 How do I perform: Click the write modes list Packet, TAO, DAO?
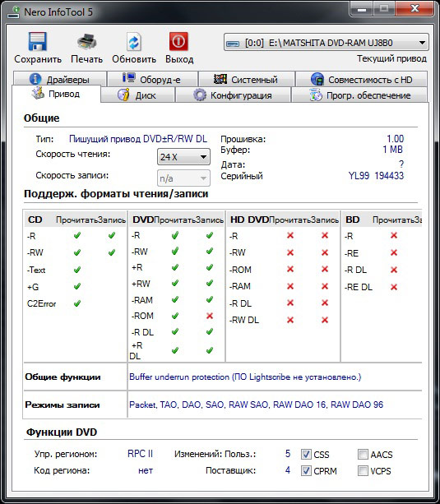coord(256,405)
